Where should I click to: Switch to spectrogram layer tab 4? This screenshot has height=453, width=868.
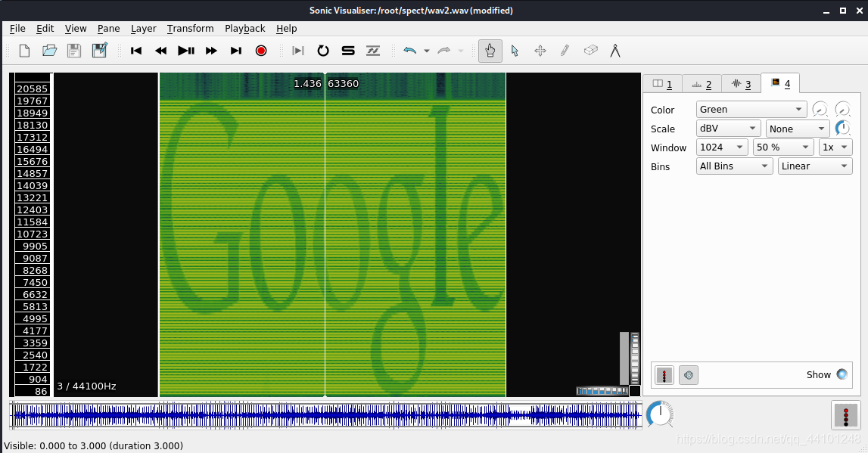click(780, 83)
